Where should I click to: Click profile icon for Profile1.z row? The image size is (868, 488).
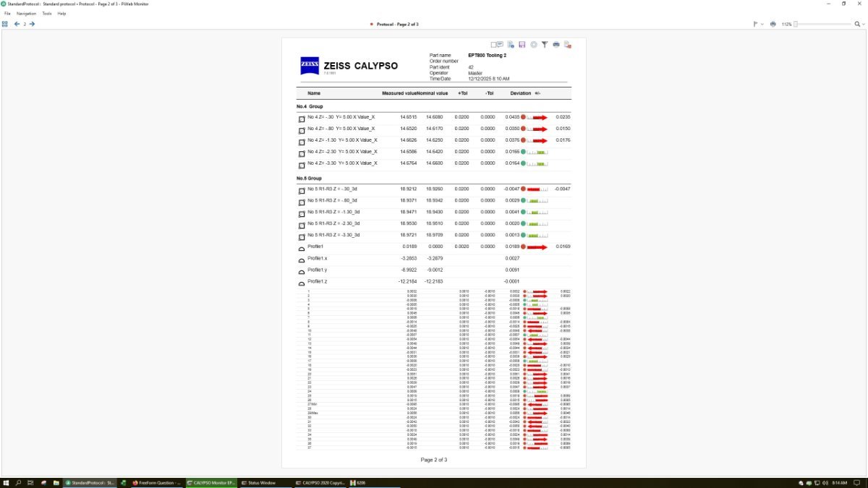point(302,283)
